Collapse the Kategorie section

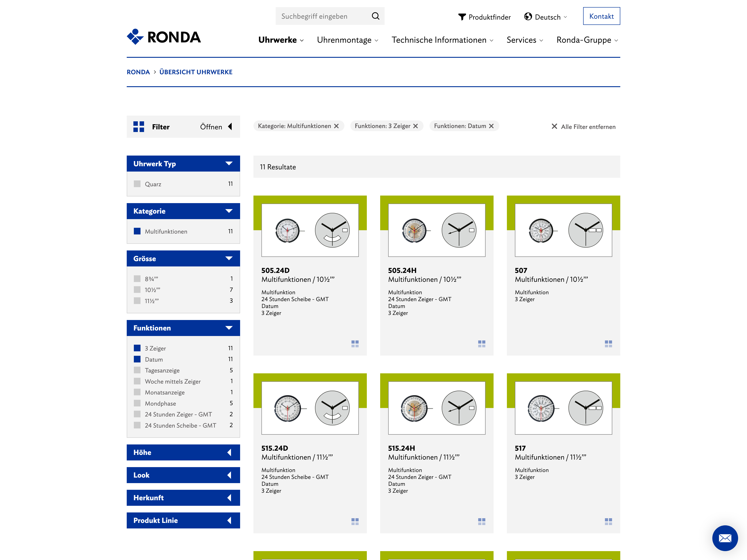click(183, 211)
